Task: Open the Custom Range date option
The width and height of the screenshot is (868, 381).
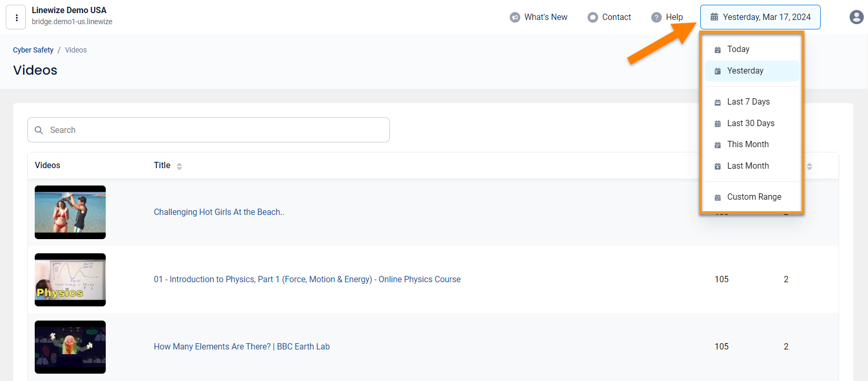Action: 754,197
